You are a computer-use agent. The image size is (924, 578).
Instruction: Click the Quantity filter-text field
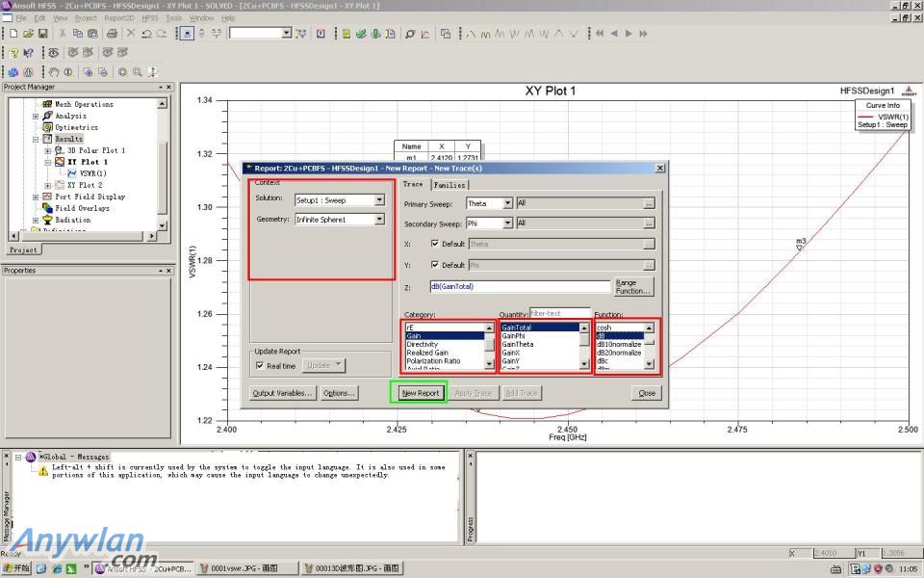560,313
